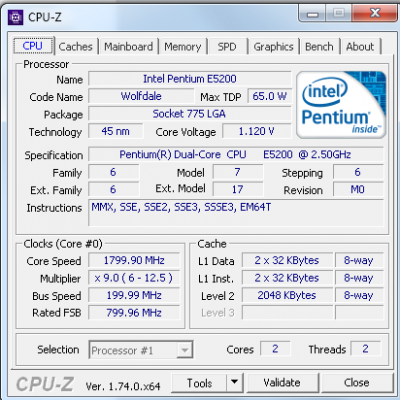Viewport: 400px width, 400px height.
Task: Click the Close button at bottom
Action: 357,383
